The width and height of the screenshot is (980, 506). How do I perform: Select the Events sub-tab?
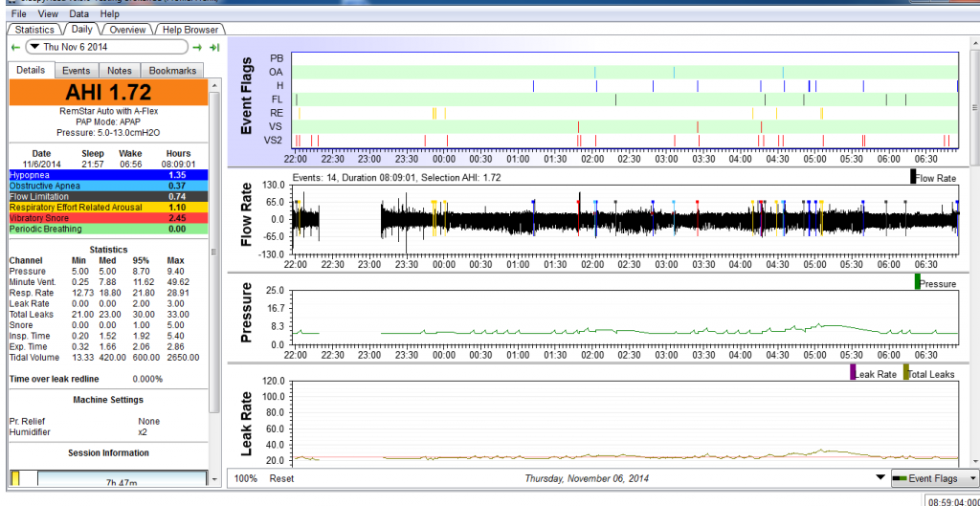click(x=77, y=71)
